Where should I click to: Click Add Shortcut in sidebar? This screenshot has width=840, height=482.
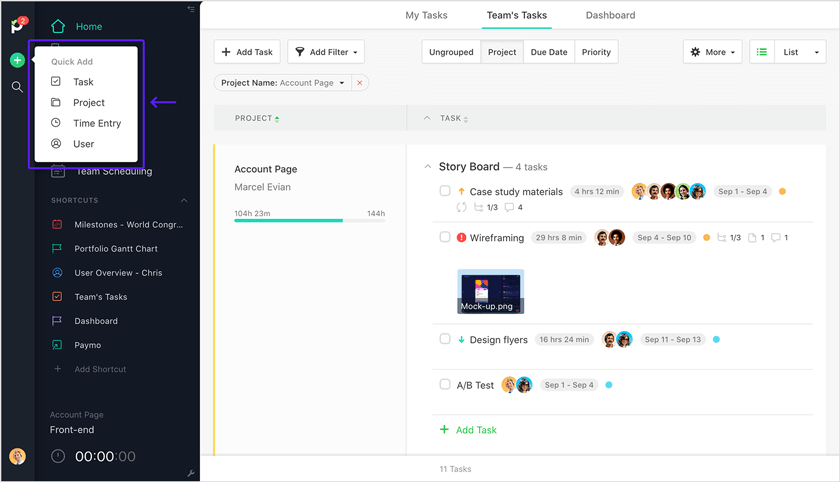(100, 369)
